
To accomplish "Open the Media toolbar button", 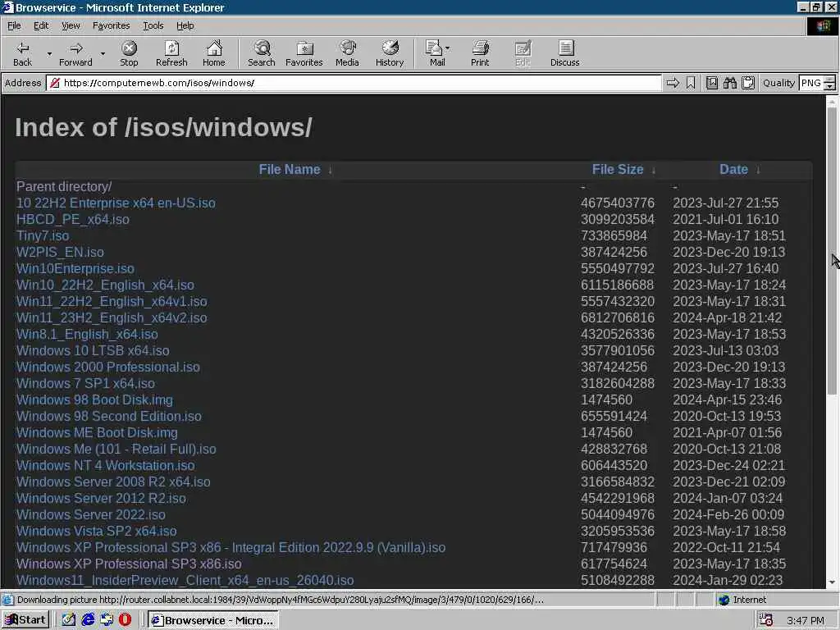I will pyautogui.click(x=347, y=53).
